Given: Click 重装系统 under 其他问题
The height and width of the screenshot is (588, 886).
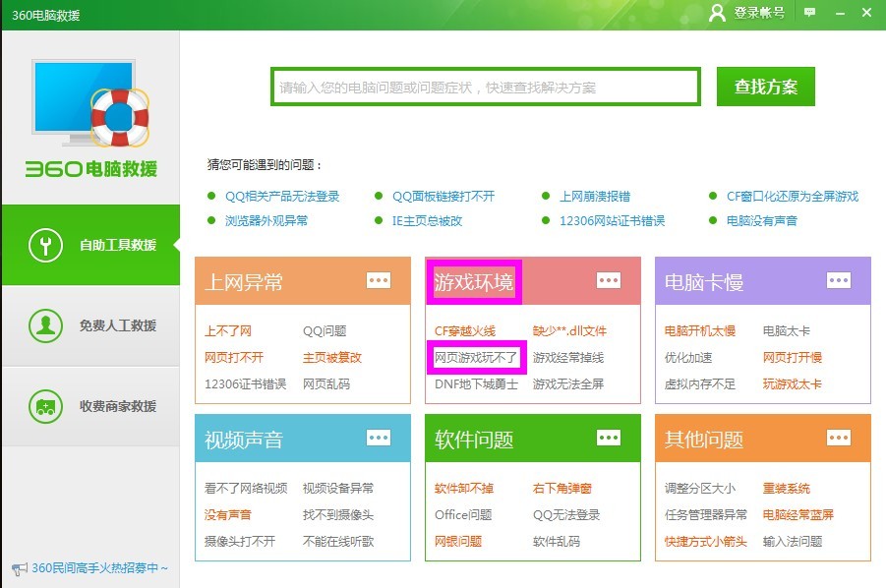Looking at the screenshot, I should point(787,488).
